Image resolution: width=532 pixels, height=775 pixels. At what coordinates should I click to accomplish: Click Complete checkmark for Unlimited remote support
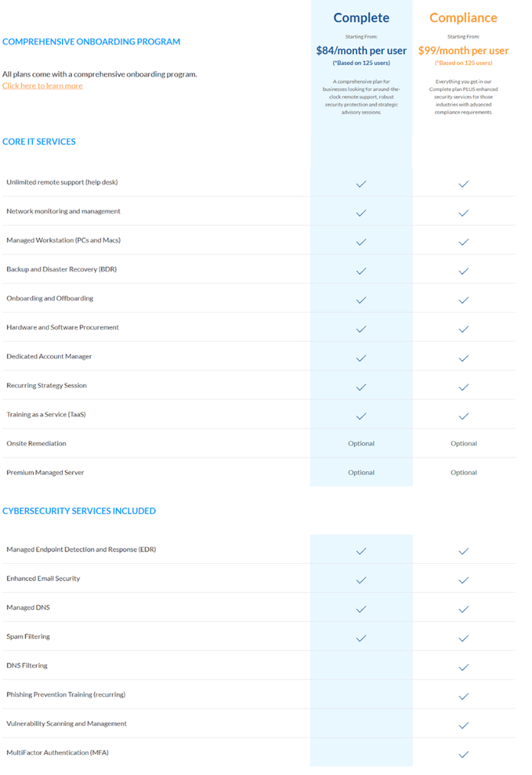pyautogui.click(x=361, y=184)
